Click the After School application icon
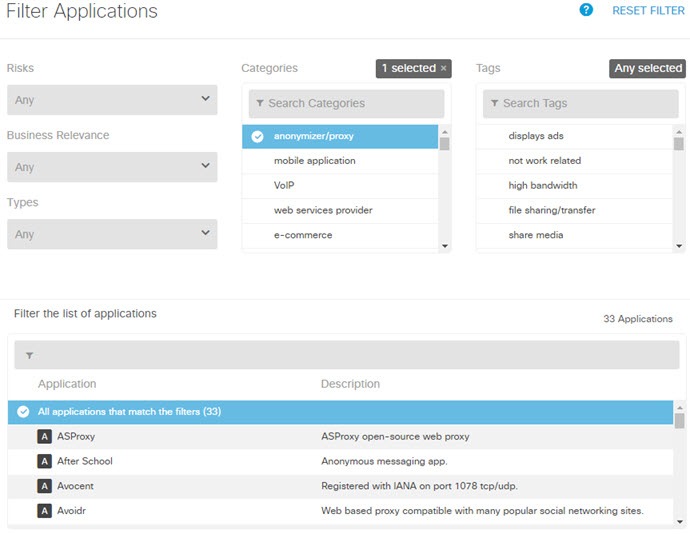 pos(44,461)
